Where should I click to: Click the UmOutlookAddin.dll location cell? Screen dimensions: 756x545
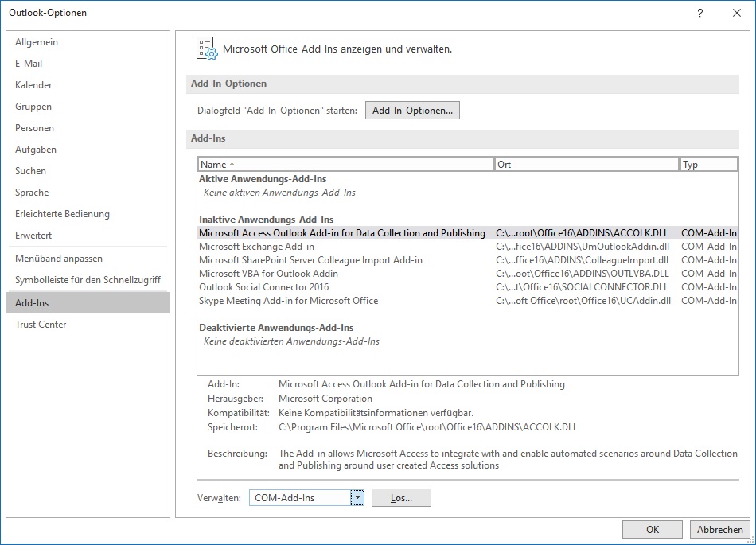(583, 246)
